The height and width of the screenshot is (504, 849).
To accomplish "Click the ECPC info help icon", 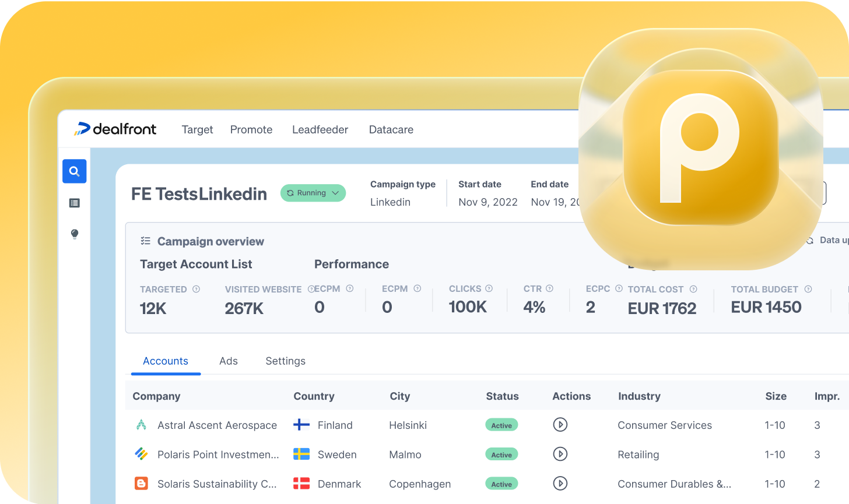I will click(x=619, y=288).
